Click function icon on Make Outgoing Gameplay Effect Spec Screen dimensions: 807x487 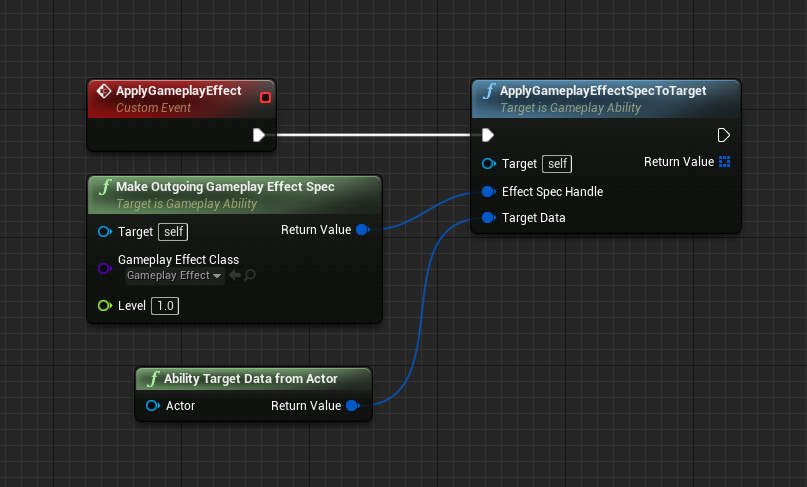click(105, 187)
